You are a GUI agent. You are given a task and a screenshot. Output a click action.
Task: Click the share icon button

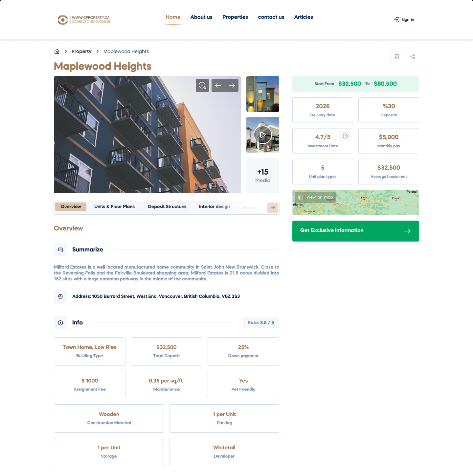point(413,57)
